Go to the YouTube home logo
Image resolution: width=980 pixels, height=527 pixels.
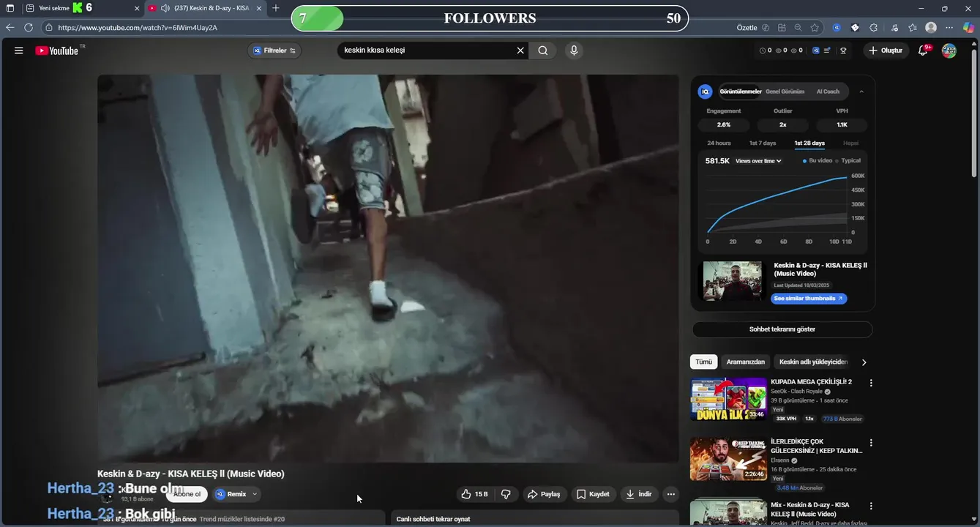coord(57,51)
